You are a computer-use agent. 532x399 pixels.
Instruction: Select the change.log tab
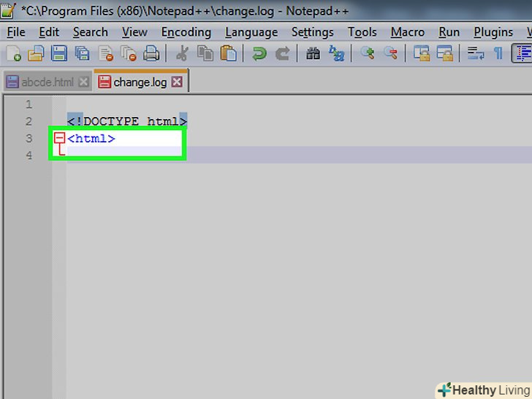pos(140,82)
